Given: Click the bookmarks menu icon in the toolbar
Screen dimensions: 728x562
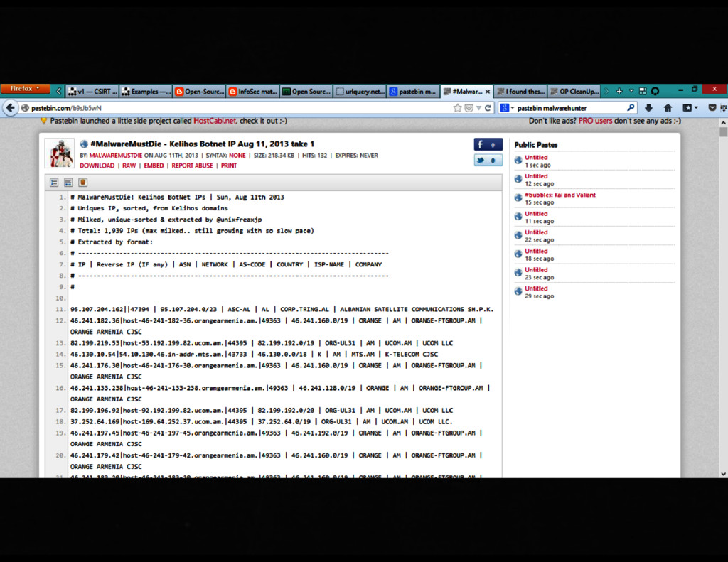Looking at the screenshot, I should pyautogui.click(x=690, y=108).
